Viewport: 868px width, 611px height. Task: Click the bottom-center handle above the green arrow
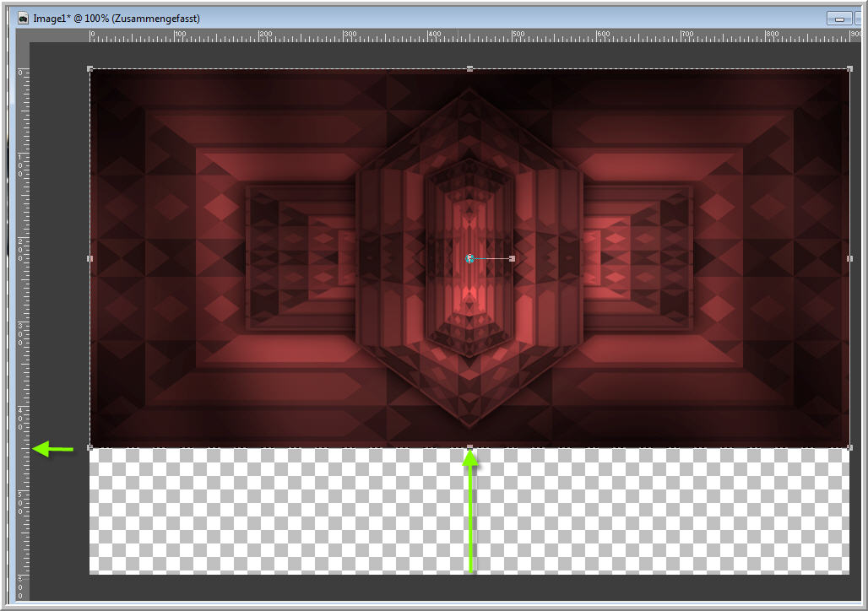pos(470,447)
